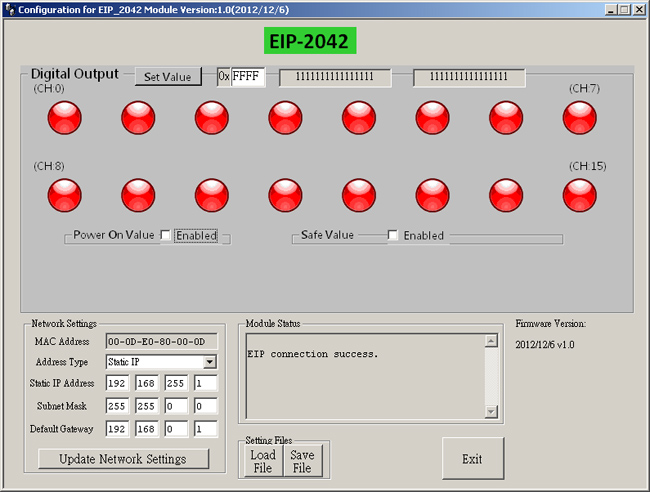This screenshot has width=650, height=492.
Task: Click the fourth LED in top row
Action: click(286, 118)
